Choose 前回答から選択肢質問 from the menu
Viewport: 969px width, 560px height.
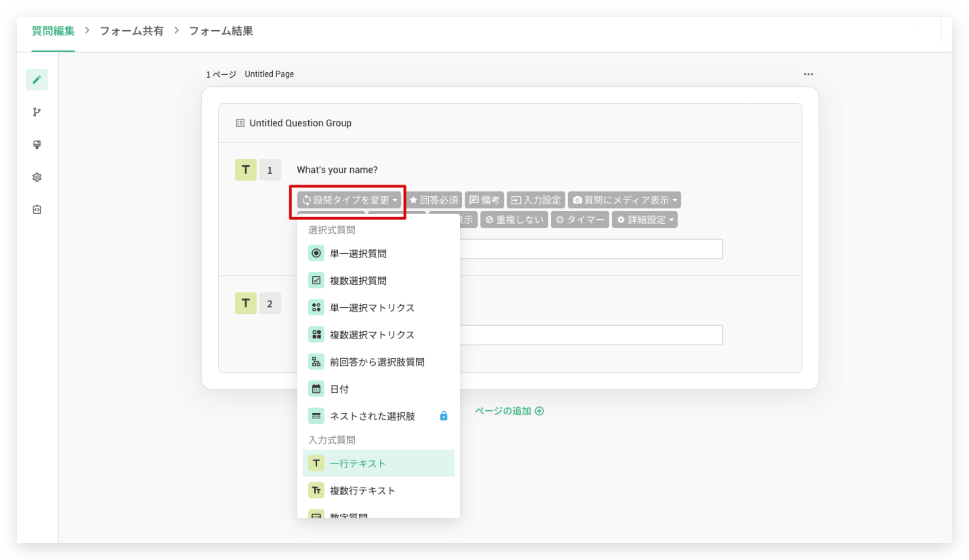pos(378,362)
